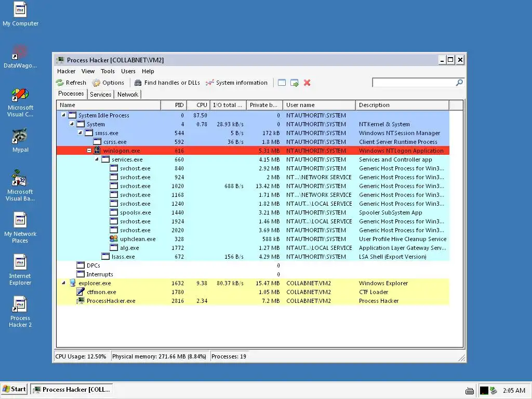The height and width of the screenshot is (399, 532).
Task: Switch to the Services tab
Action: point(100,95)
